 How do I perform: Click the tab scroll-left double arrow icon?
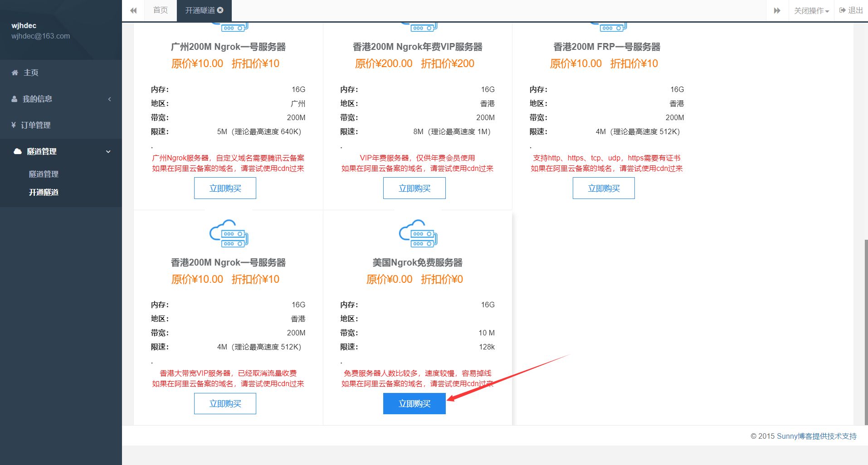point(133,10)
